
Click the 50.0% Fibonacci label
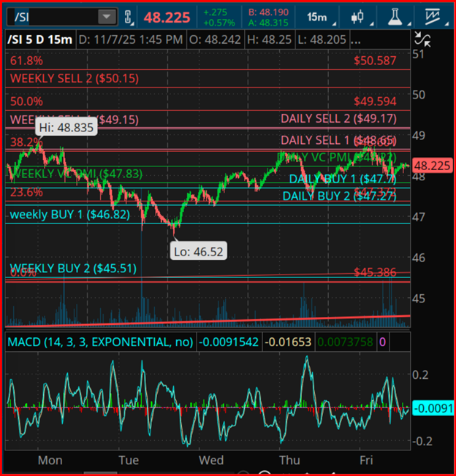26,101
